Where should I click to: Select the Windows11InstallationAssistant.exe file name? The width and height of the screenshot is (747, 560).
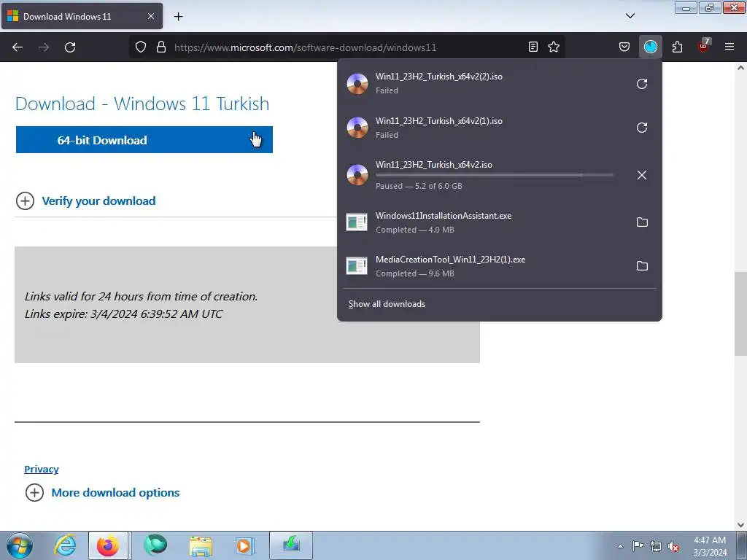tap(444, 216)
